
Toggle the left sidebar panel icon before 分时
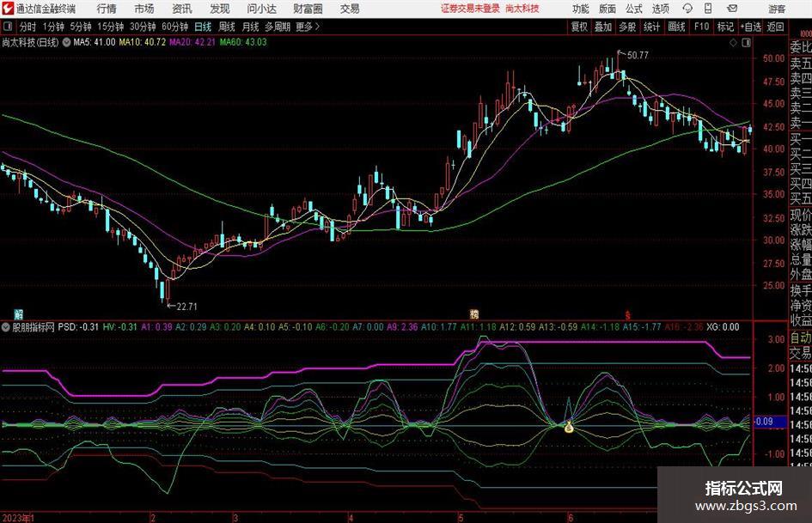click(x=8, y=27)
